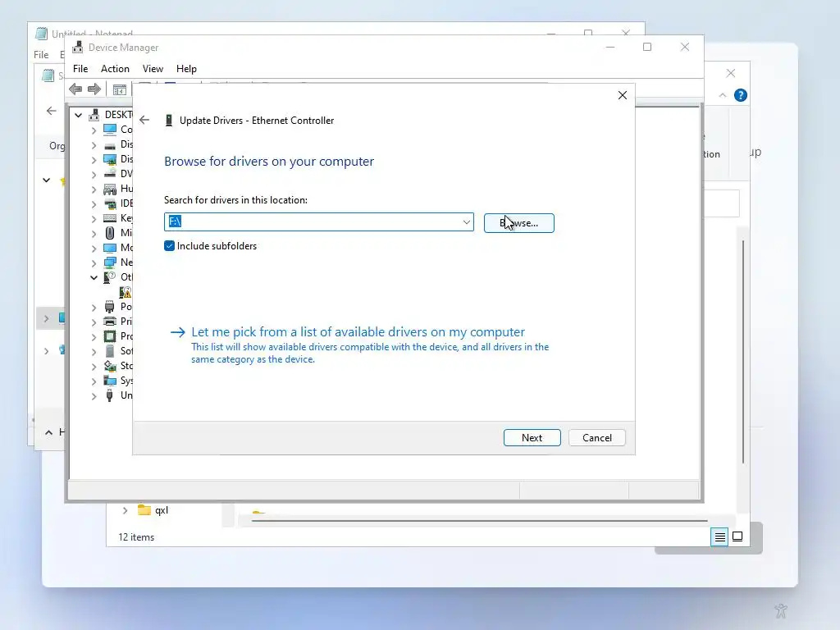
Task: Expand the Keyboards category chevron
Action: tap(94, 218)
